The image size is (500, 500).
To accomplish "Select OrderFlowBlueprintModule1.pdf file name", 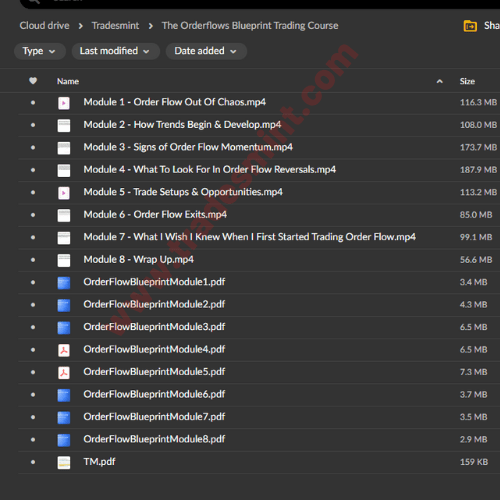I will (x=154, y=282).
